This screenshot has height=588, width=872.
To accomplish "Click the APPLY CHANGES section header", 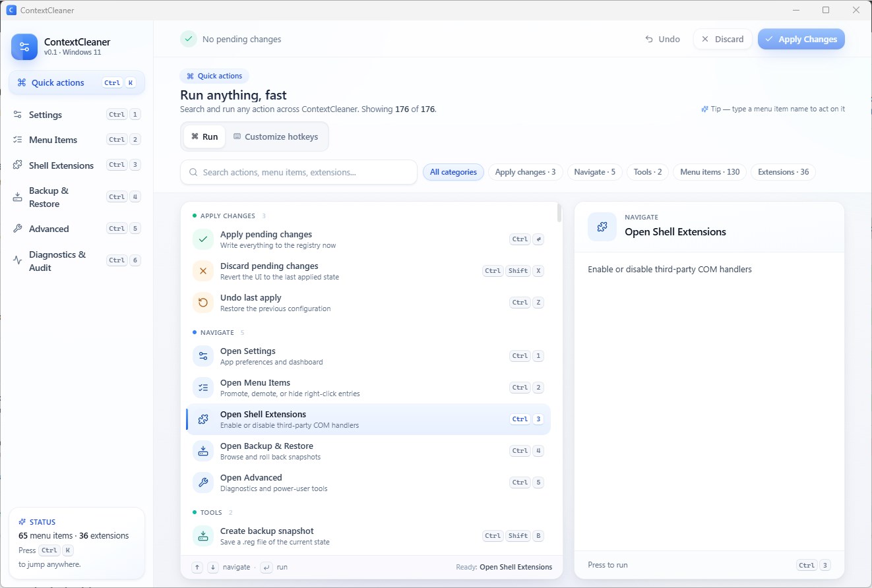I will [228, 216].
